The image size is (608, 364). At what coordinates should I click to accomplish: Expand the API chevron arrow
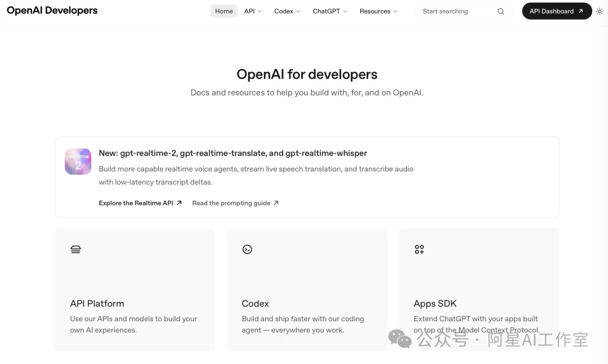tap(260, 12)
